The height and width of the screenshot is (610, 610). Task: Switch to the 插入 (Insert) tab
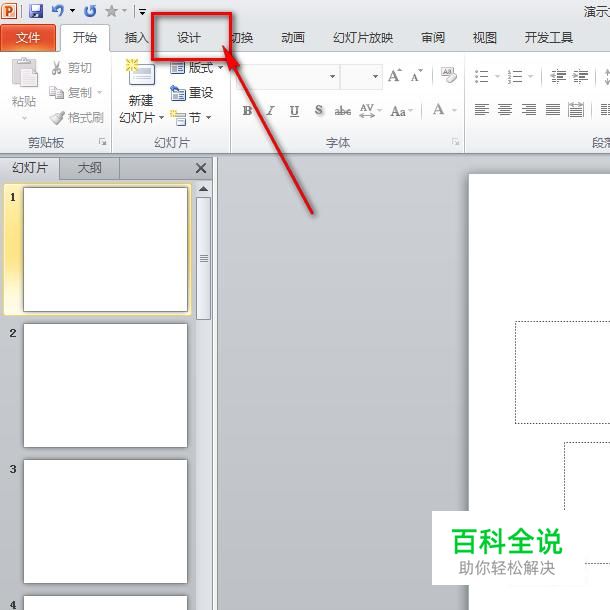pos(136,38)
